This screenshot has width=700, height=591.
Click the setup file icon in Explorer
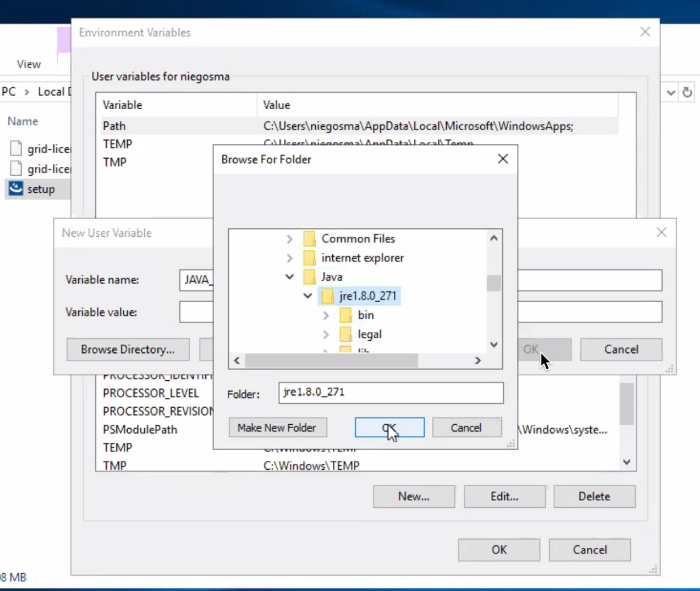pyautogui.click(x=16, y=189)
